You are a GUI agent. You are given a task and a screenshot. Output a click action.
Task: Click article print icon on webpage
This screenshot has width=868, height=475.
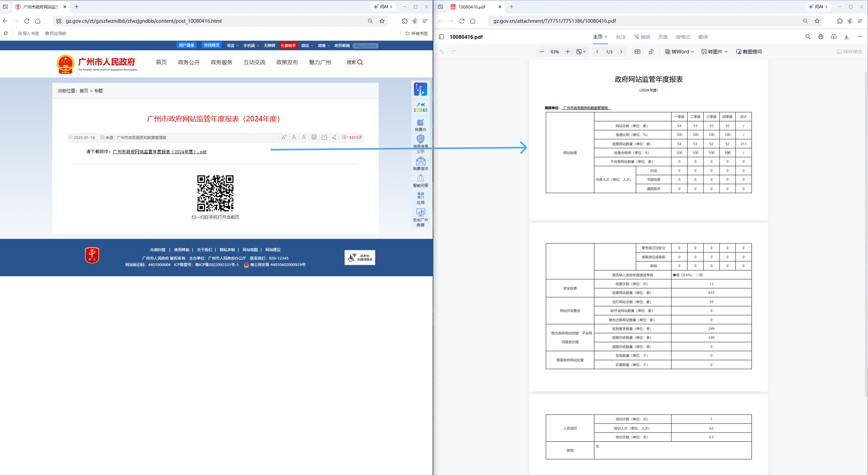(x=314, y=137)
